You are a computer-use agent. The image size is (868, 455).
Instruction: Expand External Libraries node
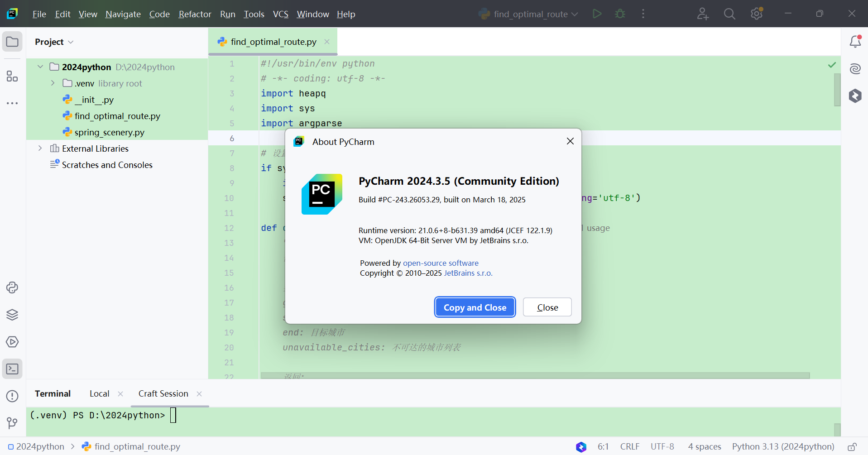click(40, 148)
